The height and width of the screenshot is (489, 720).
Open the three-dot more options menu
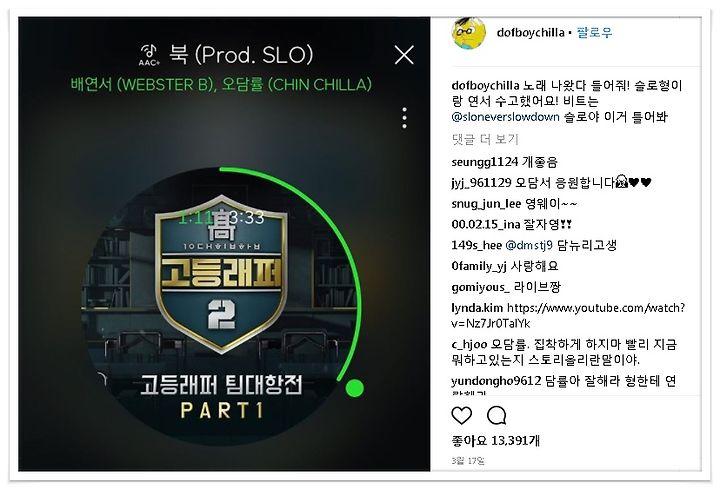(x=404, y=118)
